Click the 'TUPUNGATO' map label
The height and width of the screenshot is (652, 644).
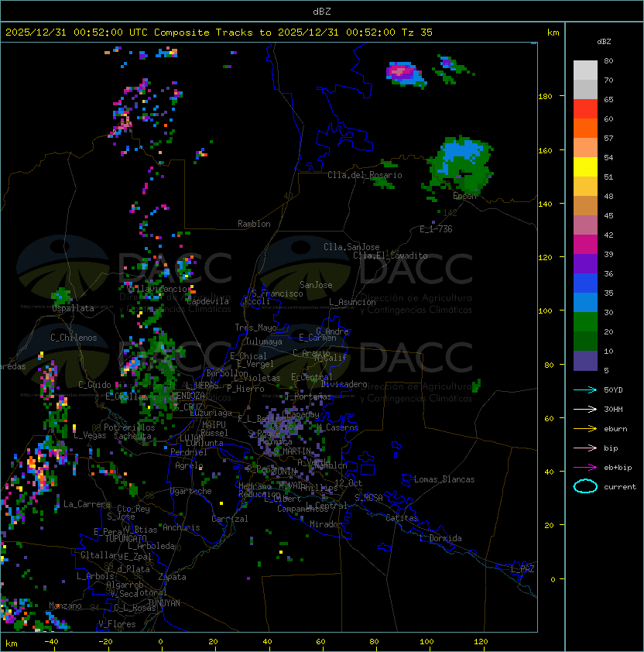[x=125, y=539]
